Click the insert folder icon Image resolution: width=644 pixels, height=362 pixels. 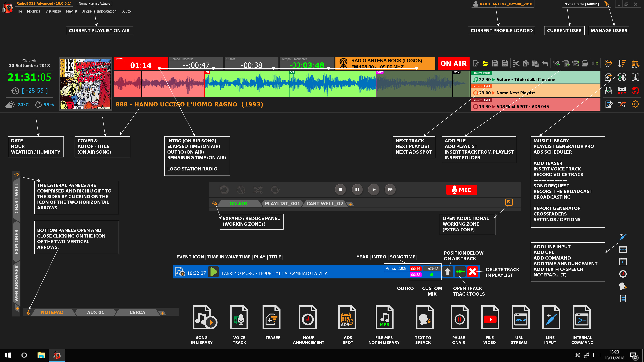click(x=585, y=64)
